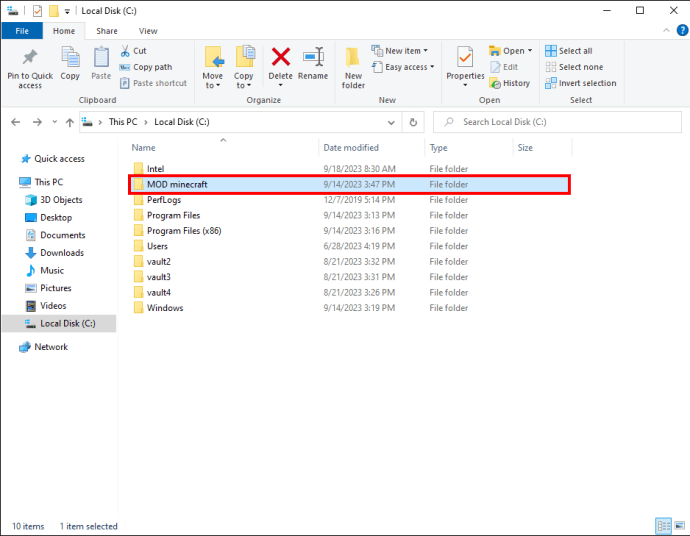Go up one folder level arrow
690x536 pixels.
pos(70,122)
